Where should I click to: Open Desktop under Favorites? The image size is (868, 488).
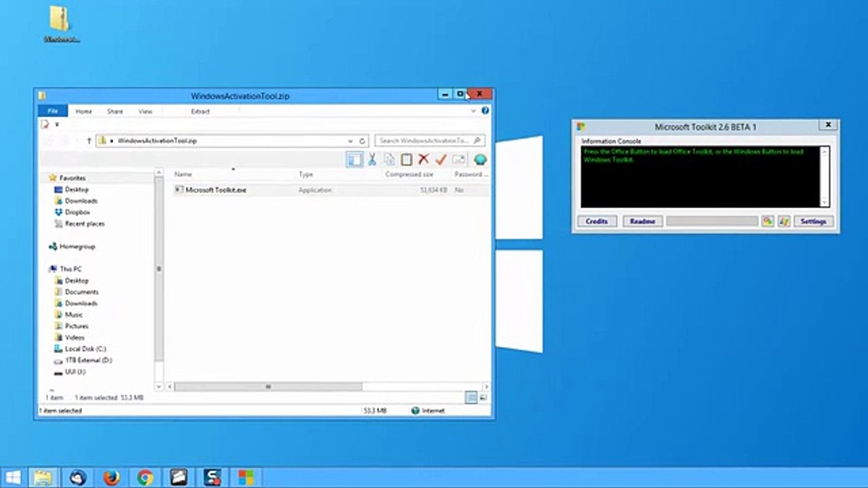click(x=77, y=190)
